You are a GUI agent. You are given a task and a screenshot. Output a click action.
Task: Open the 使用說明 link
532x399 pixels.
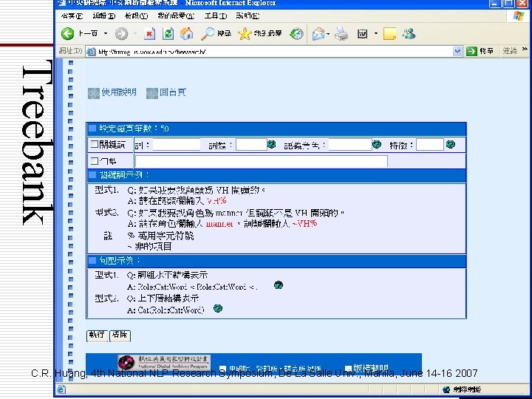point(119,92)
